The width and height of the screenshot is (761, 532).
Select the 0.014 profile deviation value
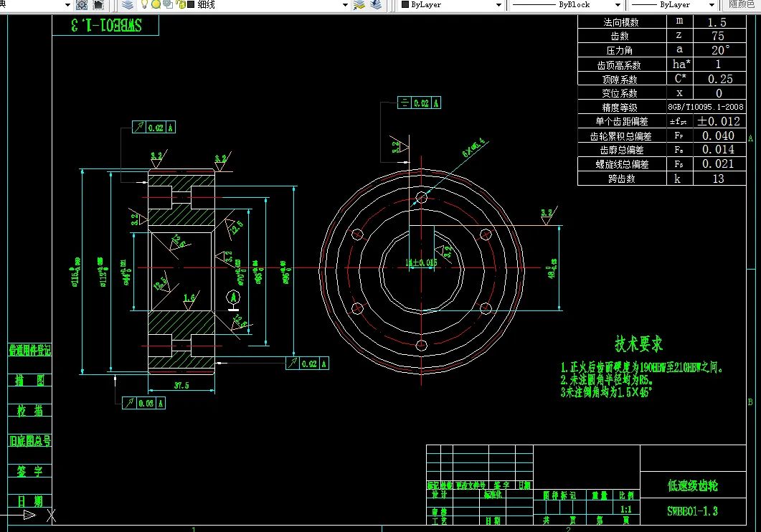pos(718,149)
